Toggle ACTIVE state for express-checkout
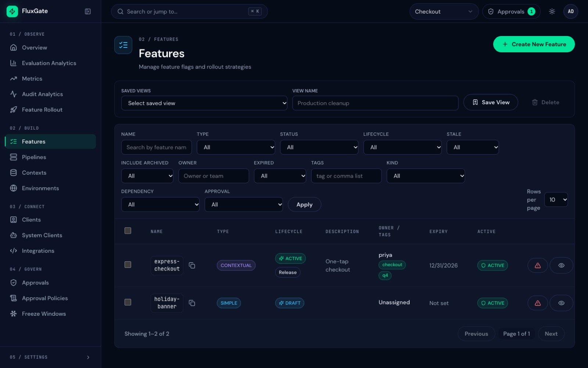 tap(492, 265)
